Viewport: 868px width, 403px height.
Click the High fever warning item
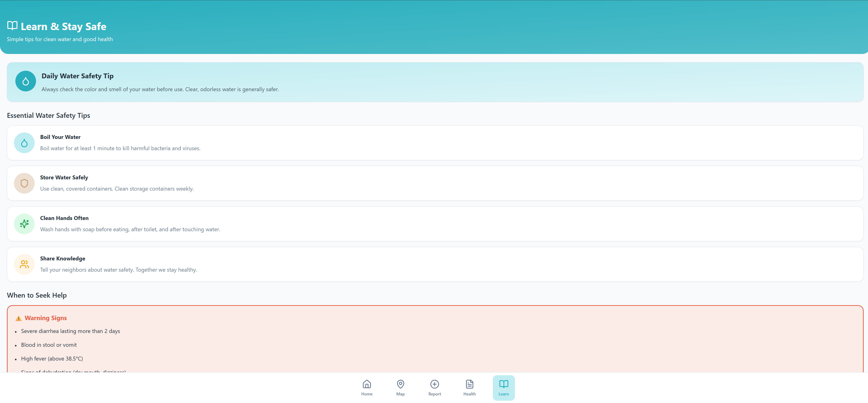pos(52,358)
